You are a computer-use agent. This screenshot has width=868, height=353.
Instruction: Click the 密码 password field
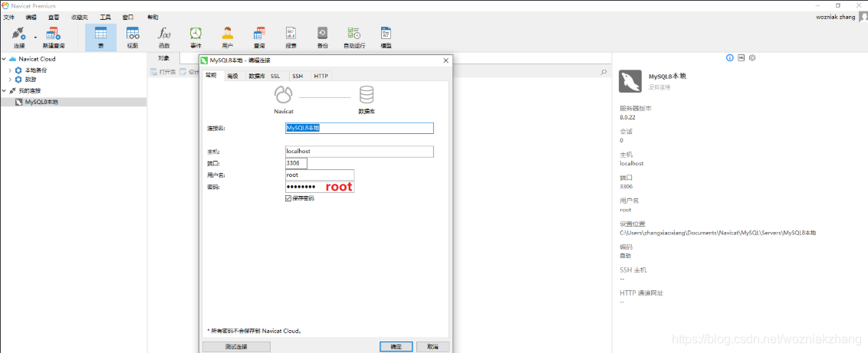(x=320, y=187)
